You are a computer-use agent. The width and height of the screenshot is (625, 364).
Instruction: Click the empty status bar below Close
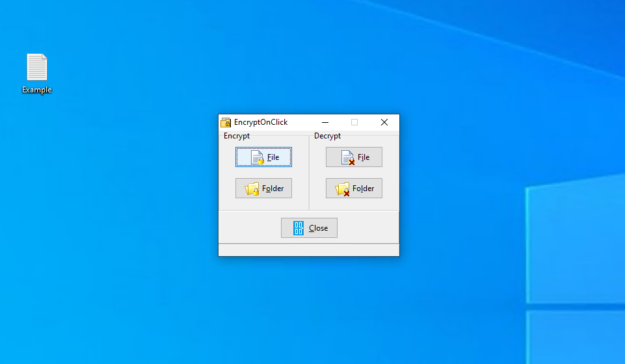[x=308, y=250]
